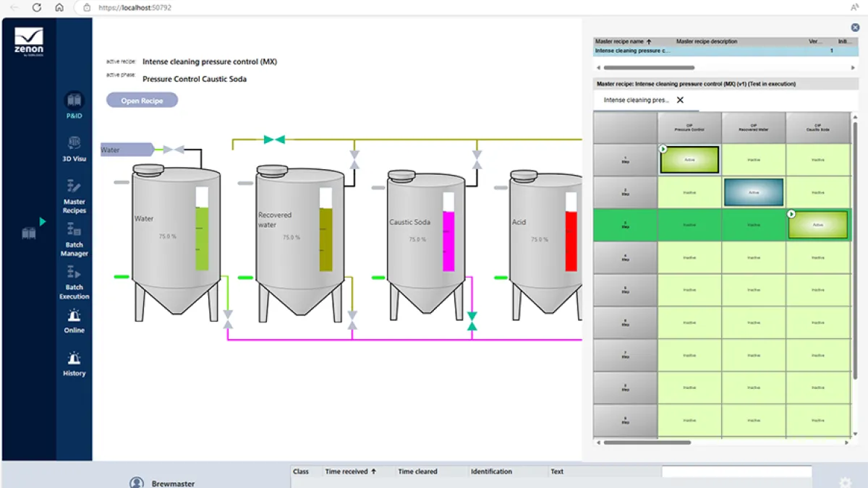Expand the sidebar with the teal arrow

43,221
